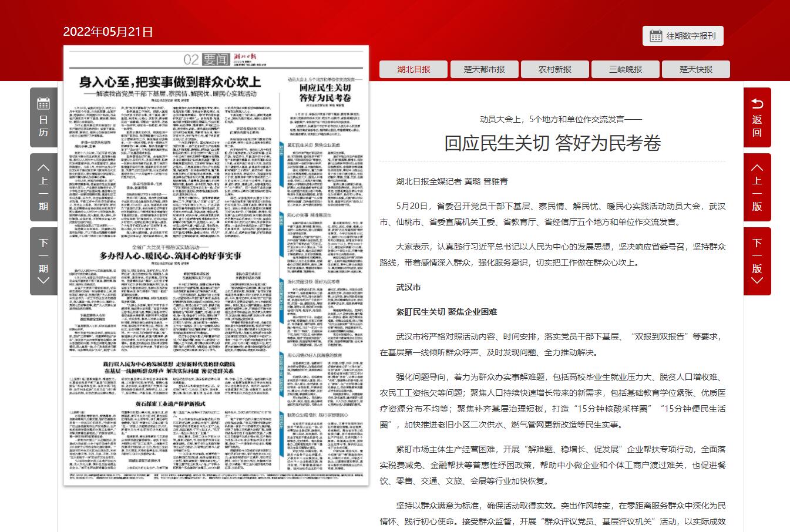The width and height of the screenshot is (790, 532).
Task: Select the 湖北日报 newspaper tab
Action: pyautogui.click(x=414, y=69)
